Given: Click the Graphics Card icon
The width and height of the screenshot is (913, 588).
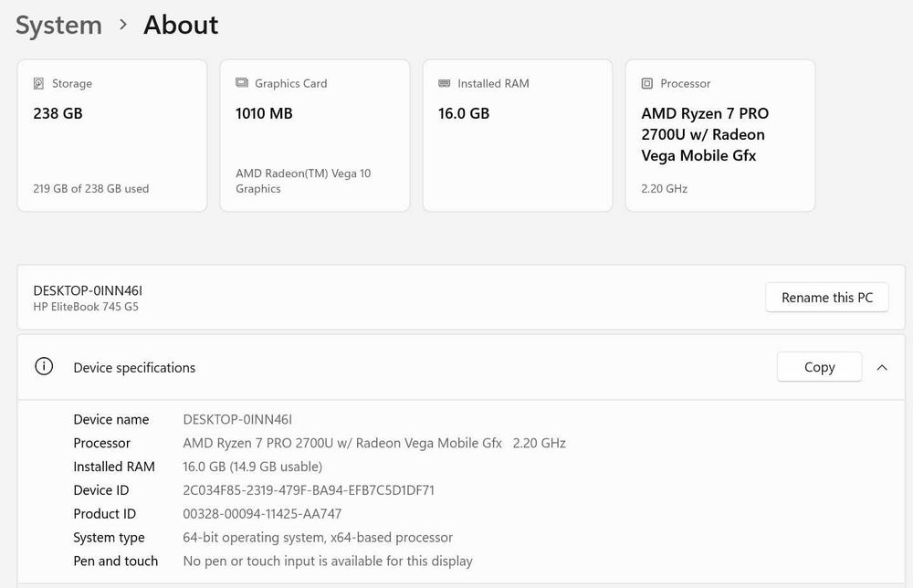Looking at the screenshot, I should [x=242, y=83].
